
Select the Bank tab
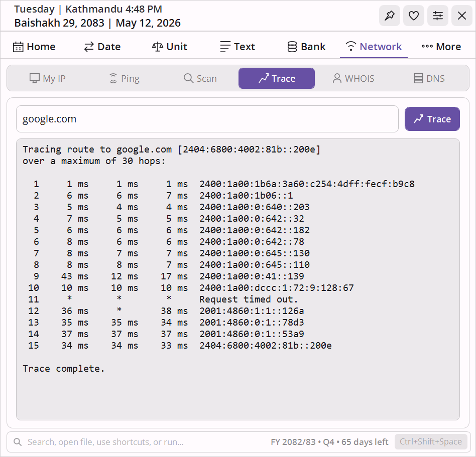(x=306, y=47)
